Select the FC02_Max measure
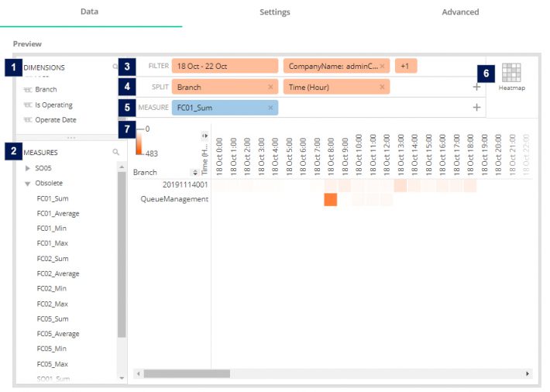 tap(52, 304)
